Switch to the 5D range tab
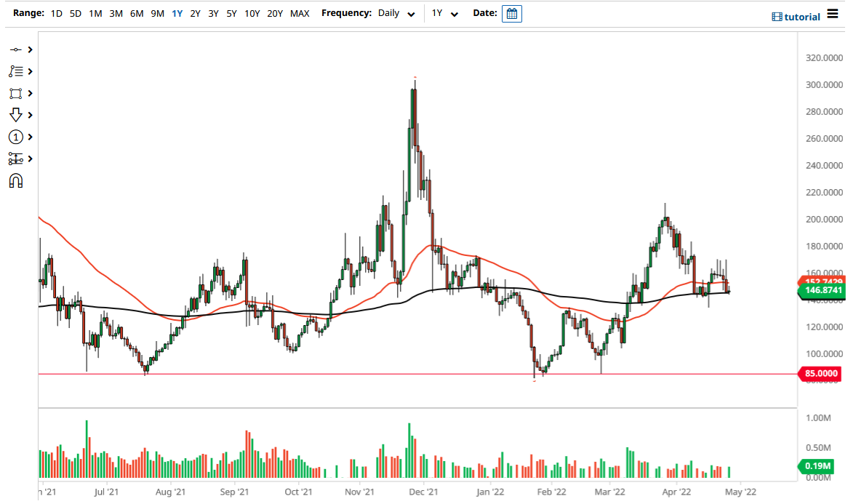The width and height of the screenshot is (856, 504). tap(75, 13)
